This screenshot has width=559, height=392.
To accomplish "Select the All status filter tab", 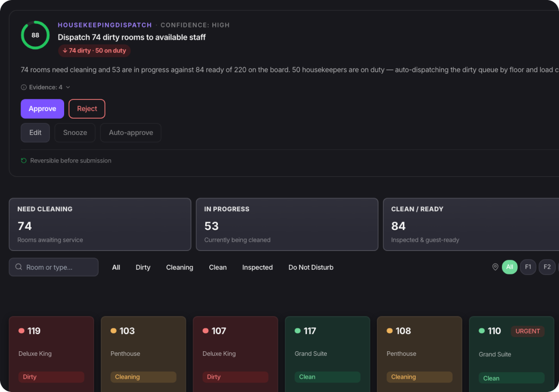I will click(116, 267).
